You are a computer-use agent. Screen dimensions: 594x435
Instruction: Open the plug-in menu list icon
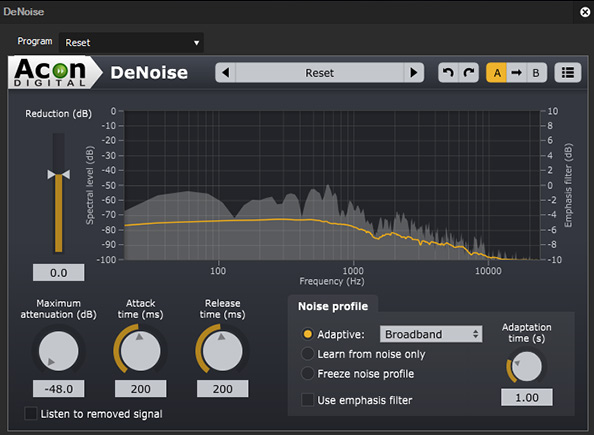click(x=567, y=72)
